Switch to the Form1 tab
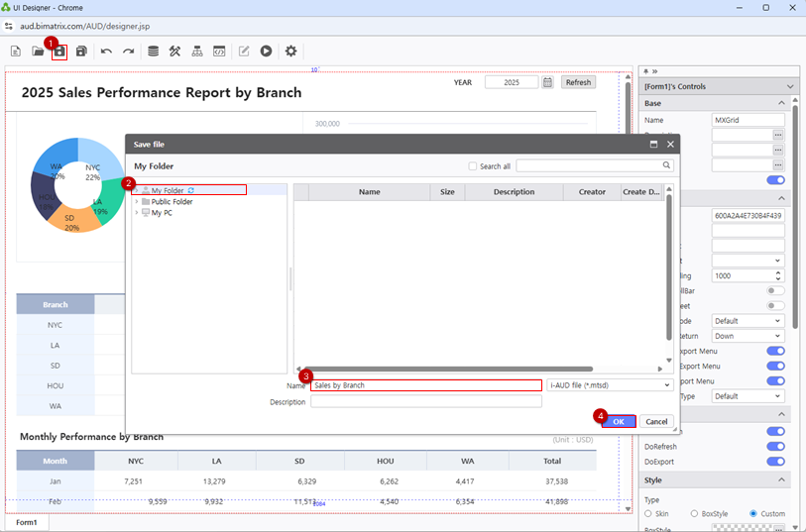Screen dimensions: 806x532 26,522
